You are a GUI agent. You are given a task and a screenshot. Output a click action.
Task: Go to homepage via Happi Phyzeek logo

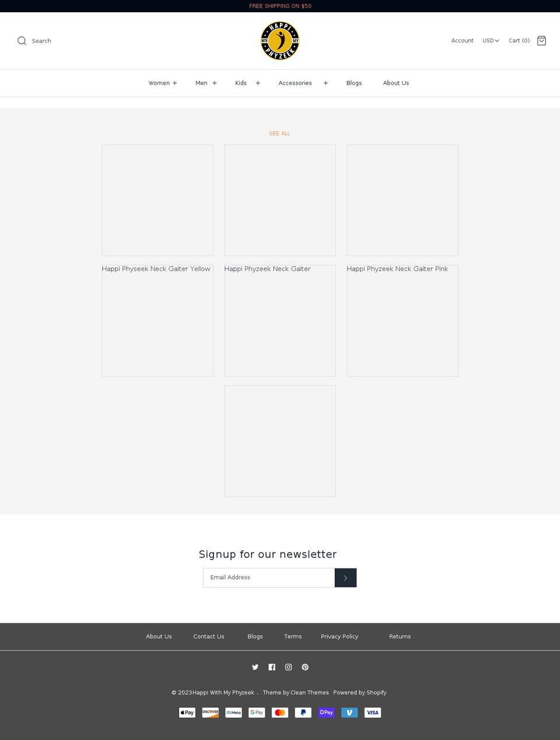tap(280, 41)
